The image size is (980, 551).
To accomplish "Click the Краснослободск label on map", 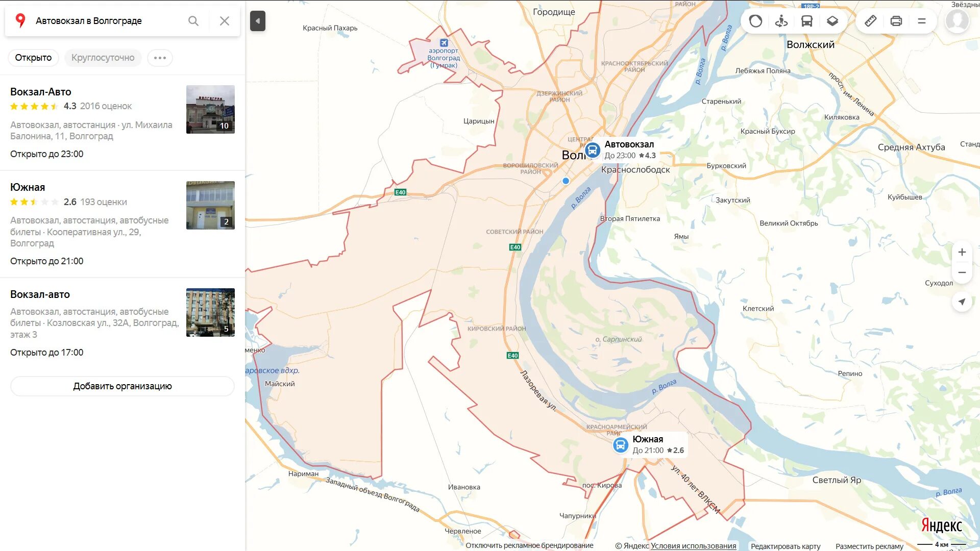I will [635, 169].
